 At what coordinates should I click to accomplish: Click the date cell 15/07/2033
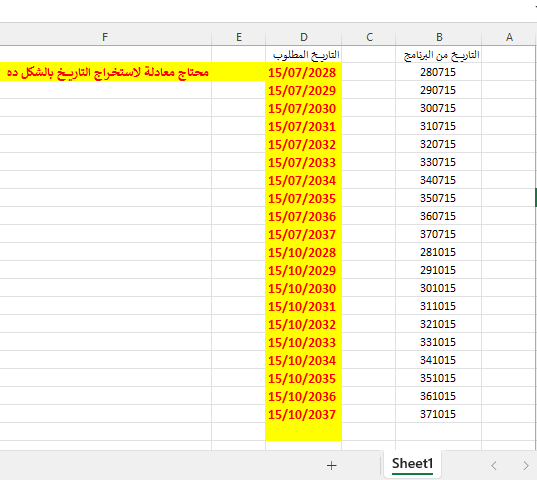click(303, 162)
